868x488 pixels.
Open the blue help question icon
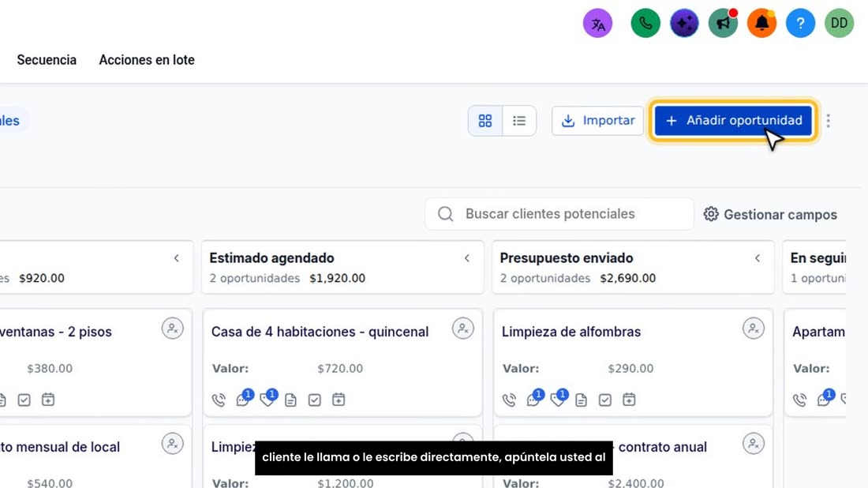coord(800,23)
